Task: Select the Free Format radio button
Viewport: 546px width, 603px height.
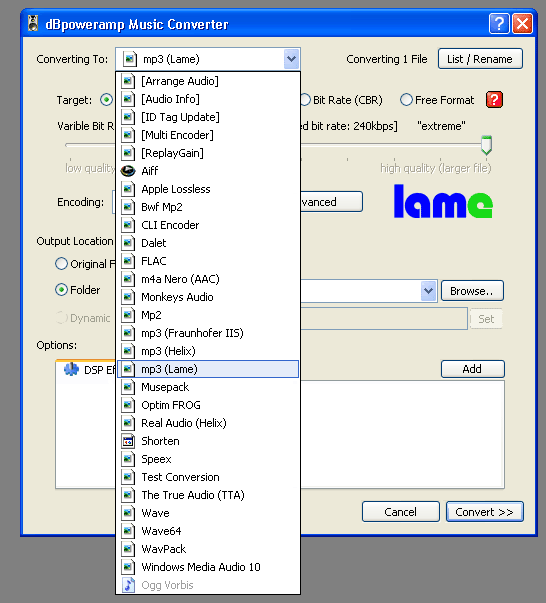Action: coord(406,100)
